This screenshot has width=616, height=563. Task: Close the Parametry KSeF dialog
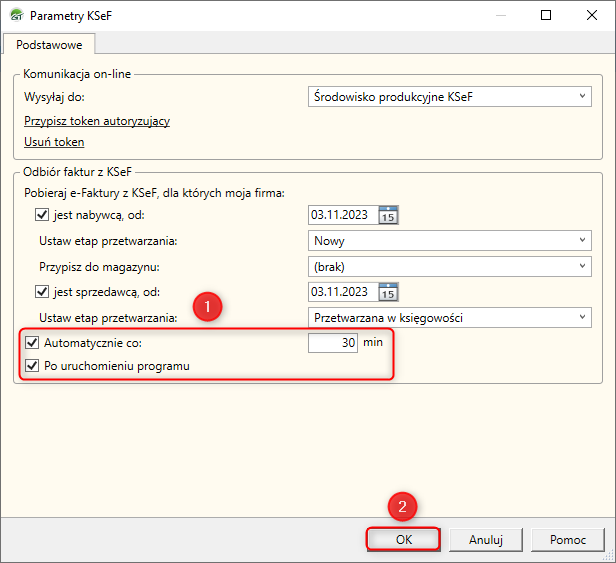(x=592, y=15)
